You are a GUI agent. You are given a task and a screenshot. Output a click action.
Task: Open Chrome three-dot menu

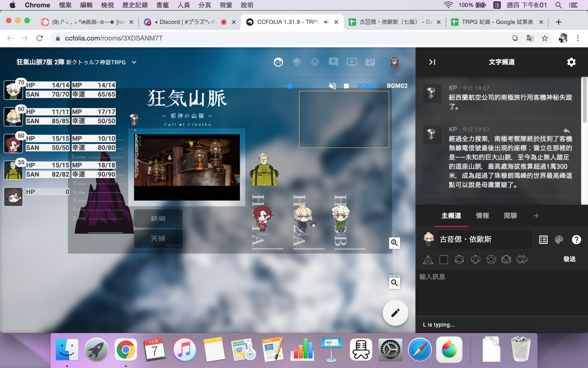(578, 38)
